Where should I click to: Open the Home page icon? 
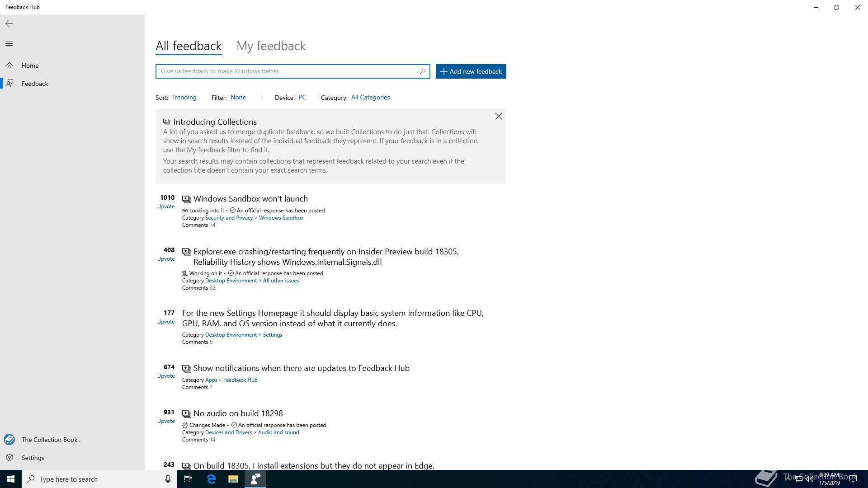(9, 66)
